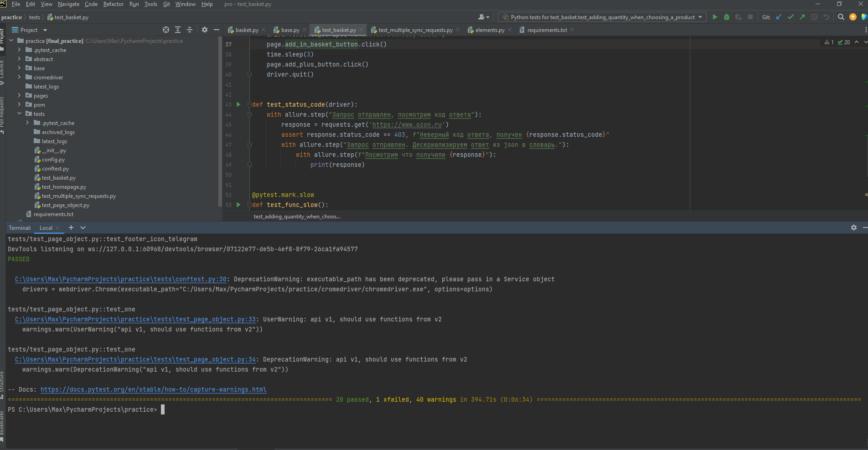Collapse all in Project panel

click(190, 30)
